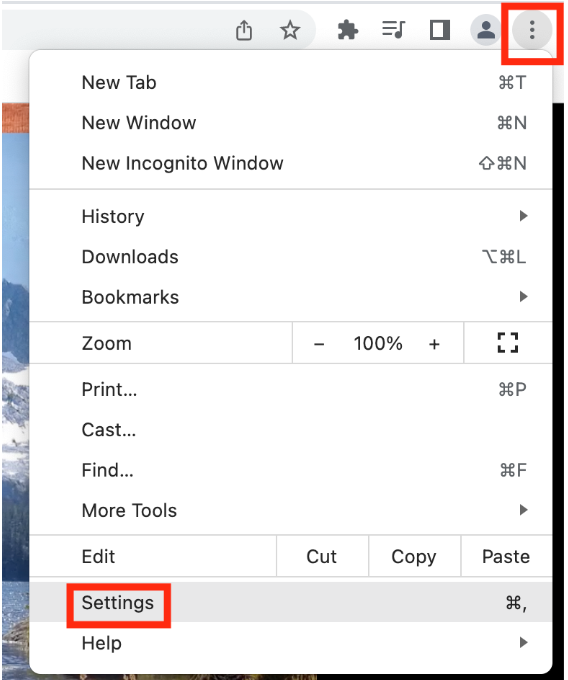The height and width of the screenshot is (680, 568).
Task: Click the Share page icon in address bar
Action: (244, 30)
